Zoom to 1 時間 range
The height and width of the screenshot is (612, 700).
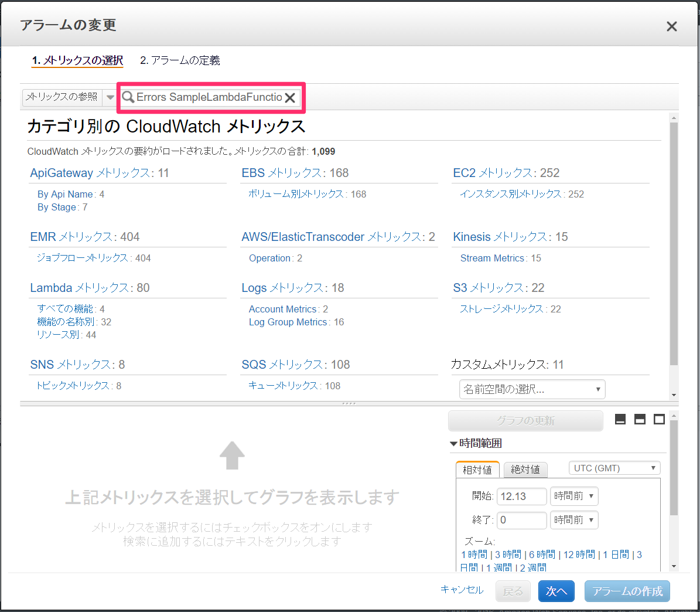[474, 555]
